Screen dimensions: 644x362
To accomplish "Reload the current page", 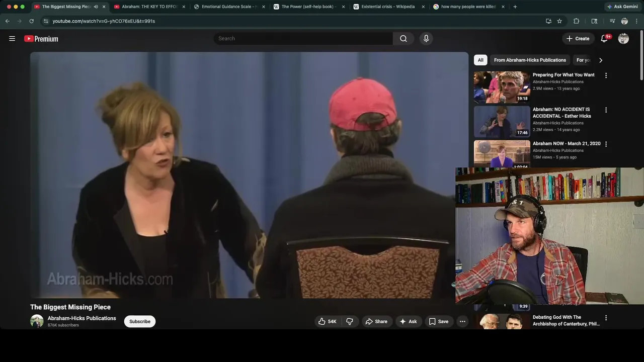I will 31,21.
